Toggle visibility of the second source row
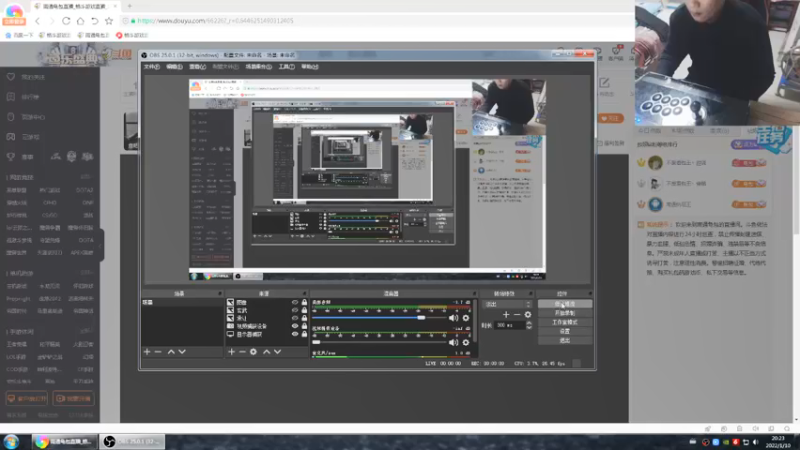 coord(295,310)
